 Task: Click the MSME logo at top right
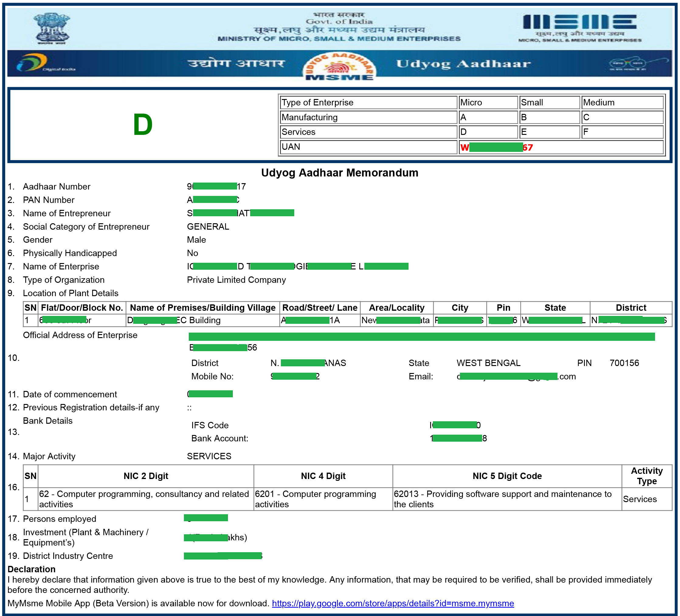click(x=580, y=28)
